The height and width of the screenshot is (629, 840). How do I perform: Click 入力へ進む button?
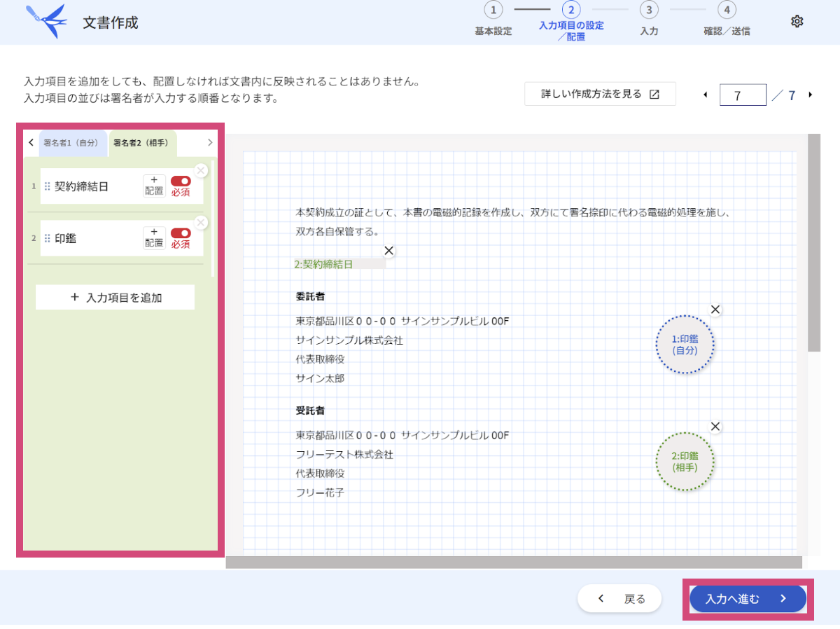pyautogui.click(x=748, y=599)
